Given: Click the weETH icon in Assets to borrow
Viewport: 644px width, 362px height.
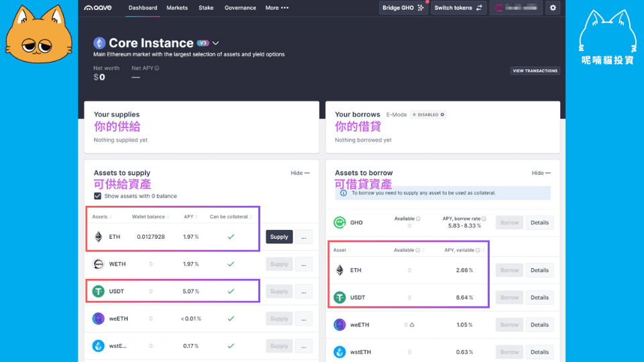Looking at the screenshot, I should pyautogui.click(x=339, y=324).
